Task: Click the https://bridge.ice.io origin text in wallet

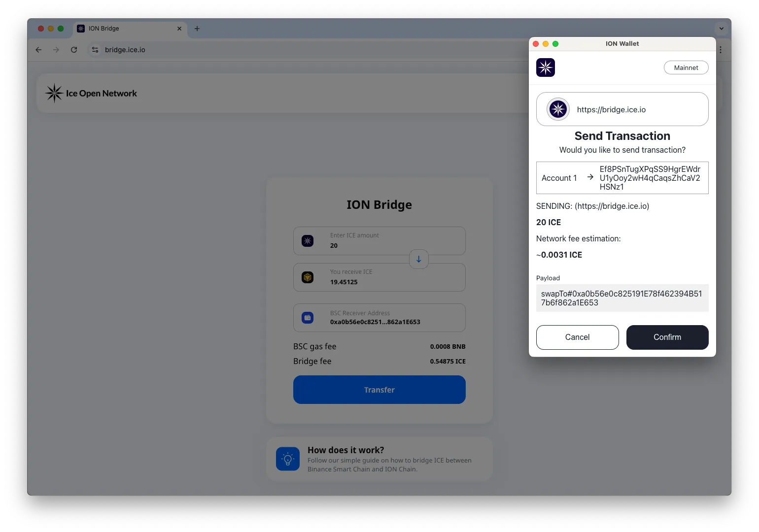Action: (611, 109)
